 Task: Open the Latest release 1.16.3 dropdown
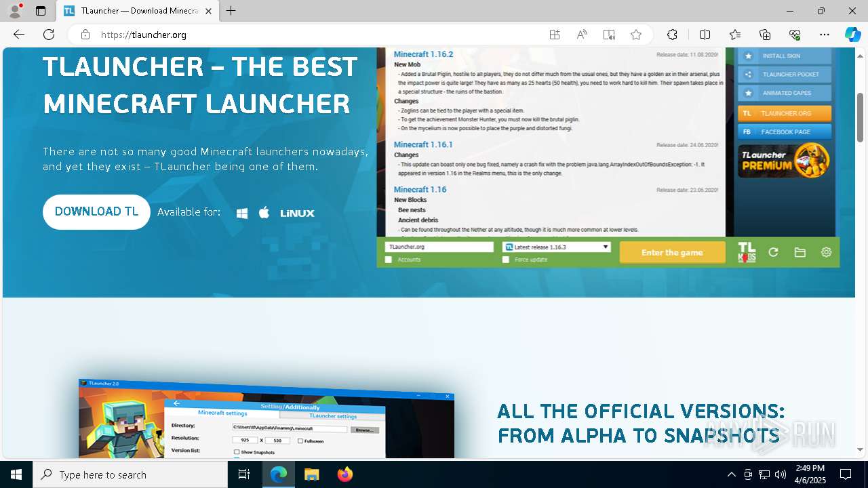coord(556,247)
